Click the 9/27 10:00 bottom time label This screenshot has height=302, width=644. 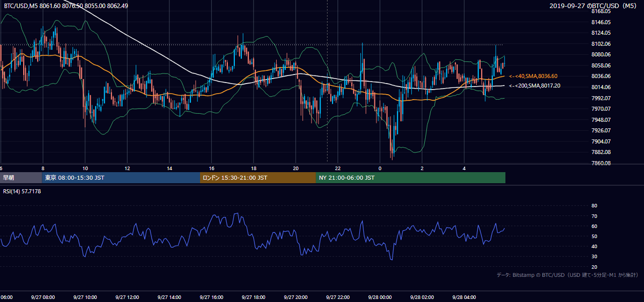coord(85,297)
